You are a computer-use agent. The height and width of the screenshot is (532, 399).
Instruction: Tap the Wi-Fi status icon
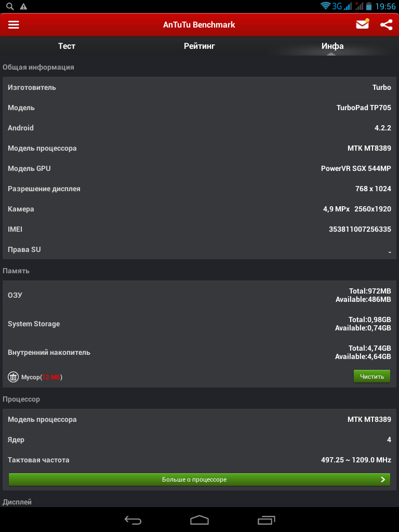tap(326, 6)
